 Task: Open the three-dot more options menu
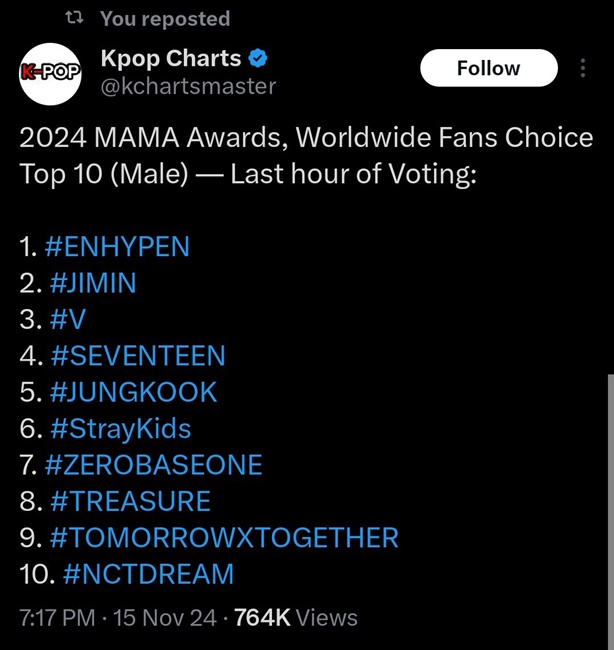[x=584, y=68]
